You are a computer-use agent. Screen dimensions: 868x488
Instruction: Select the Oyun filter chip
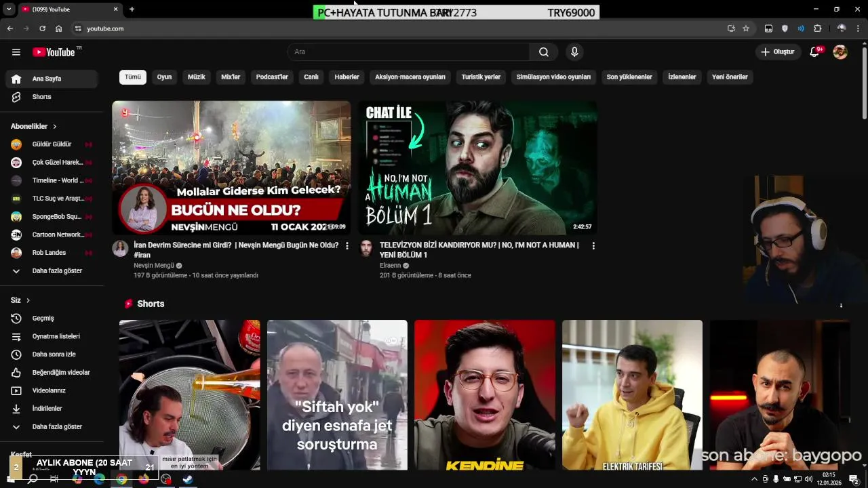[x=164, y=77]
